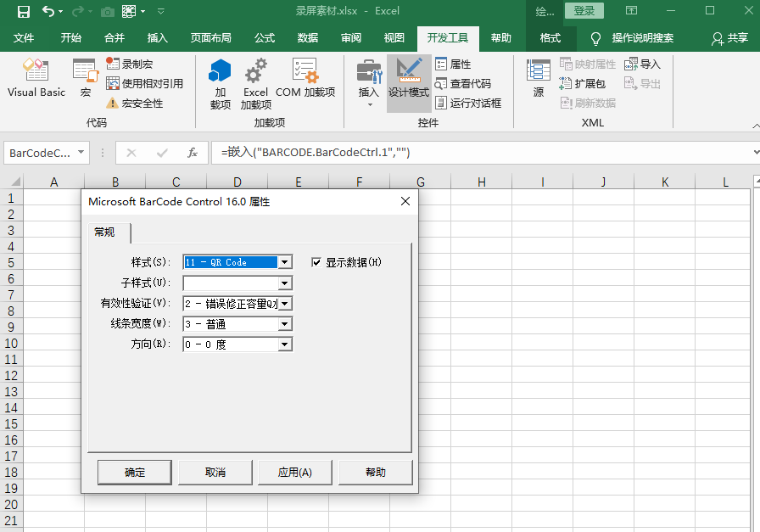Open the 插入 controls dropdown
This screenshot has width=760, height=532.
(369, 83)
